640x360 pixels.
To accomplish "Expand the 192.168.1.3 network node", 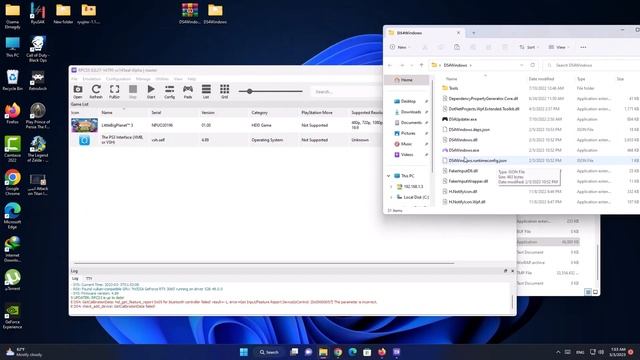I will (391, 187).
